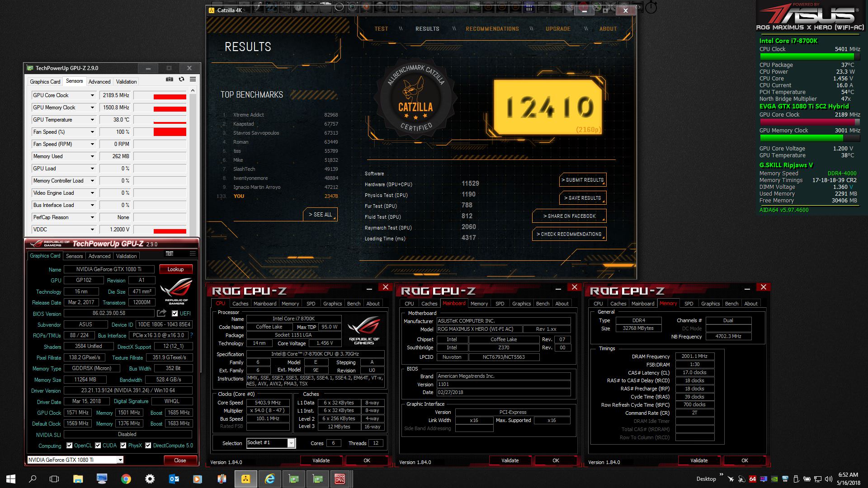868x488 pixels.
Task: Switch to ROG CPU-Z taskbar icon
Action: [340, 479]
